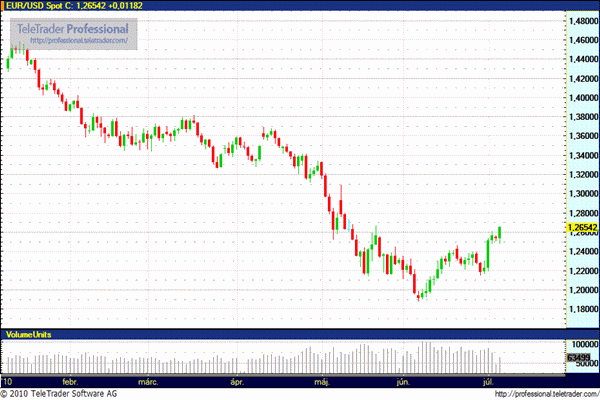Image resolution: width=600 pixels, height=400 pixels.
Task: Select the VolumeUnits panel header
Action: click(30, 331)
